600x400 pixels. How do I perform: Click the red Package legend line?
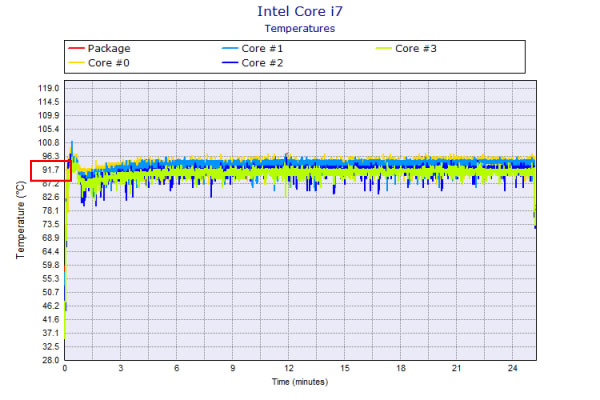click(76, 48)
